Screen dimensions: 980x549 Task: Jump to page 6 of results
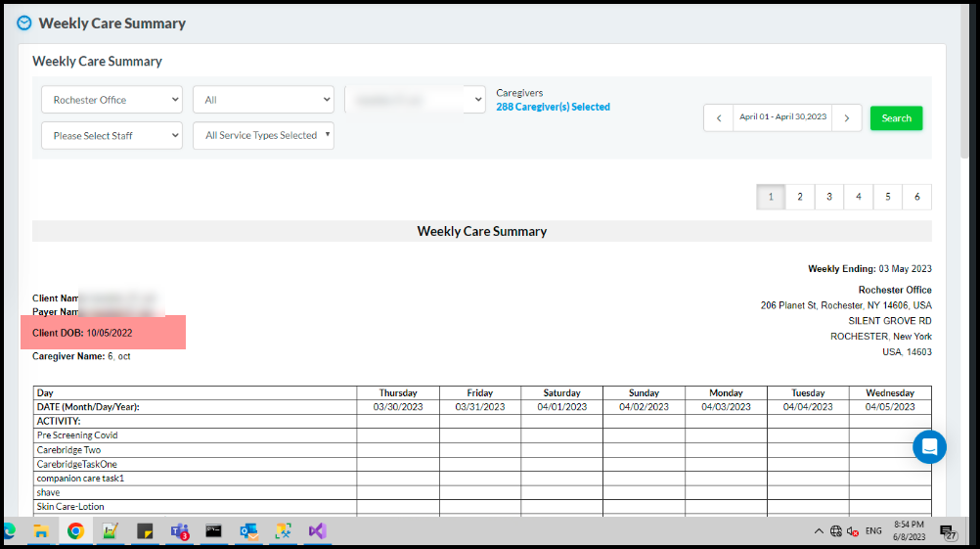point(916,197)
